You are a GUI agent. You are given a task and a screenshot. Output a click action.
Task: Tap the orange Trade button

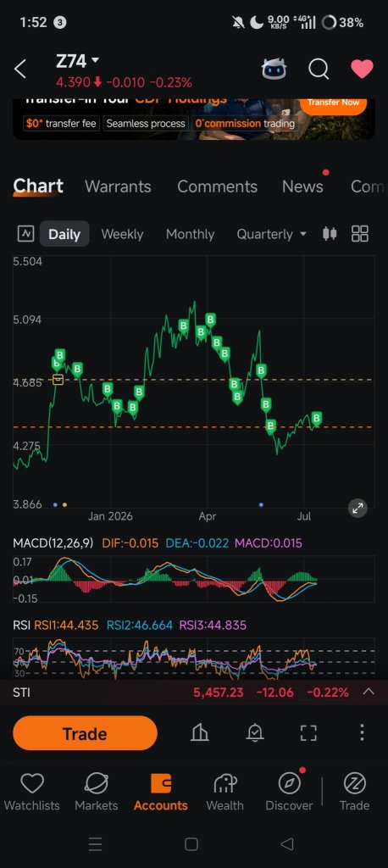tap(85, 733)
